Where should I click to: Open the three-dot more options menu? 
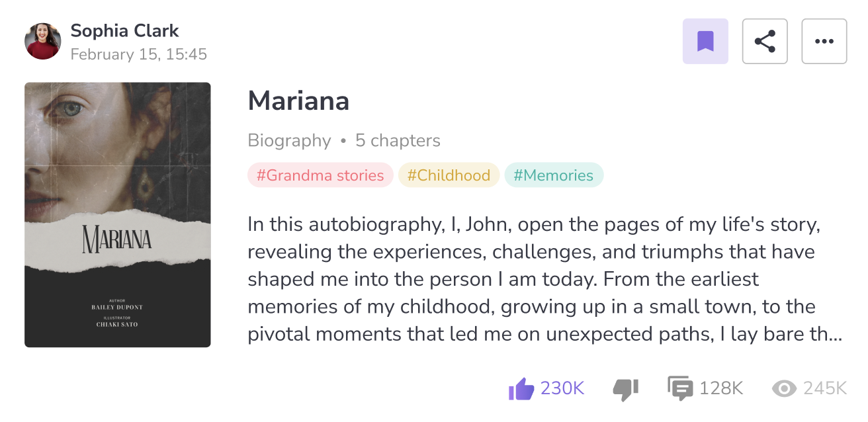pyautogui.click(x=824, y=41)
